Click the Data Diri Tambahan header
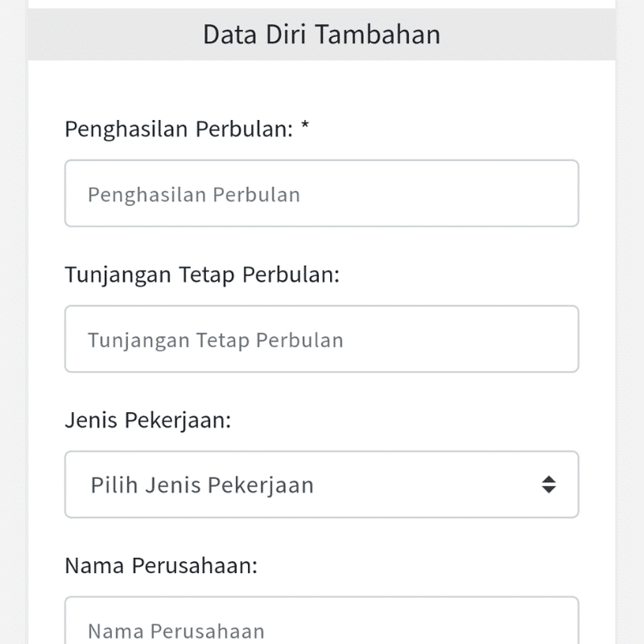The image size is (644, 644). tap(322, 34)
